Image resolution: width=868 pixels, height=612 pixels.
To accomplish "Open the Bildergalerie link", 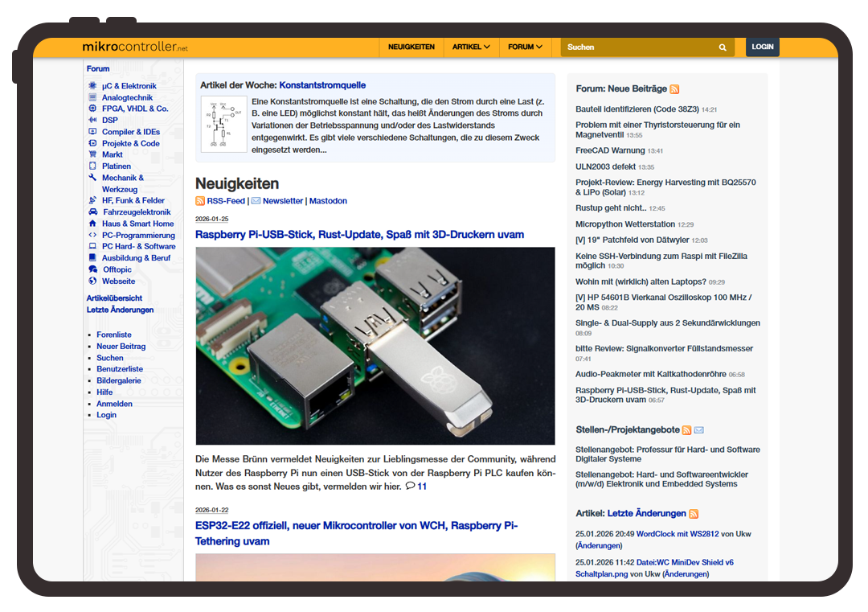I will coord(119,380).
